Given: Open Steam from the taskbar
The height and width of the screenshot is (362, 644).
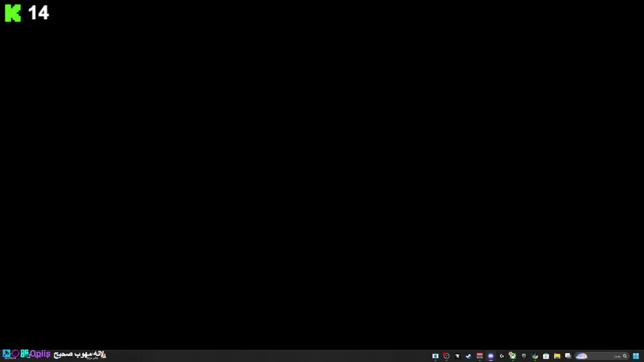Looking at the screenshot, I should tap(468, 356).
